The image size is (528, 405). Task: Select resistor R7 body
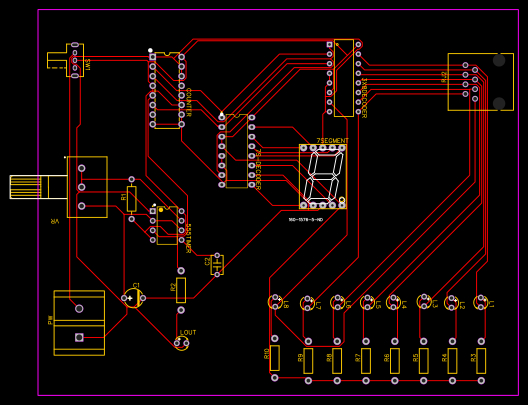tap(366, 361)
